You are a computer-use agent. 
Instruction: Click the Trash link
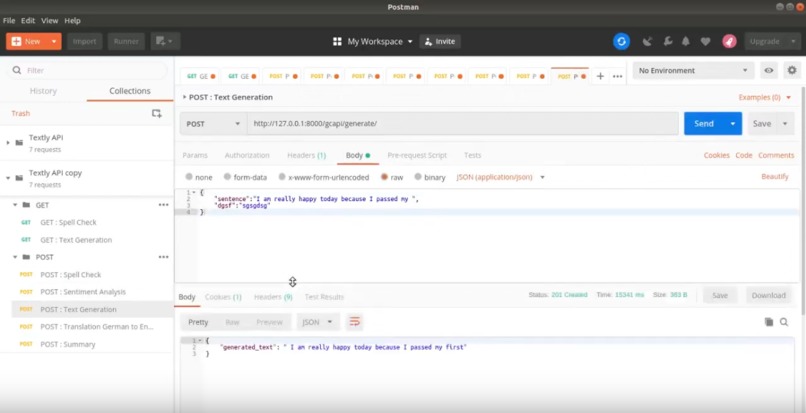click(x=21, y=113)
